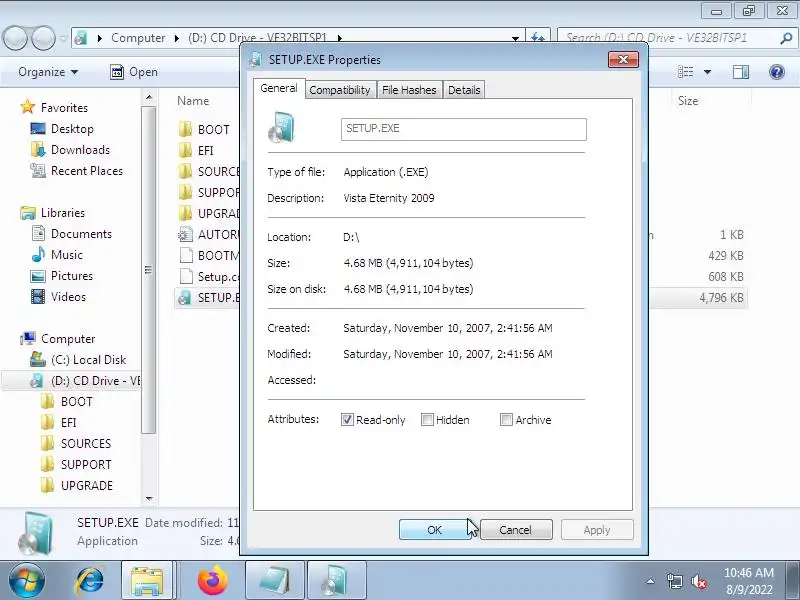Image resolution: width=800 pixels, height=600 pixels.
Task: Click the network tray icon
Action: pos(674,581)
